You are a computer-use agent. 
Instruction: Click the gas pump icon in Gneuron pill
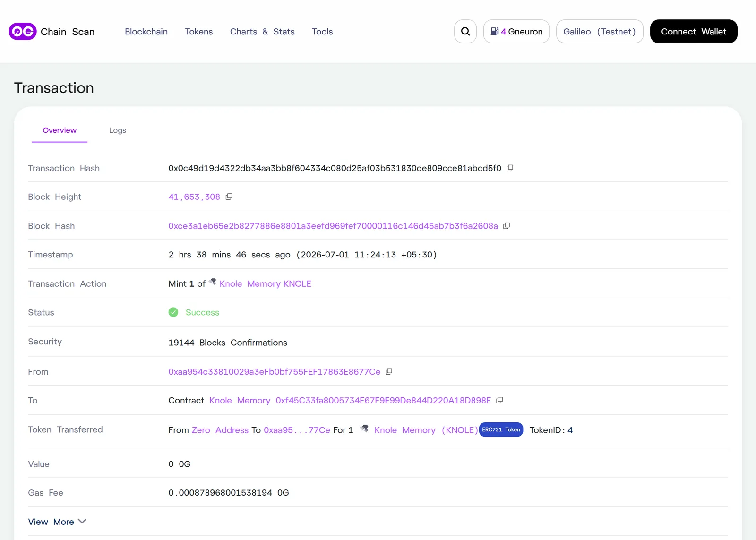(494, 31)
